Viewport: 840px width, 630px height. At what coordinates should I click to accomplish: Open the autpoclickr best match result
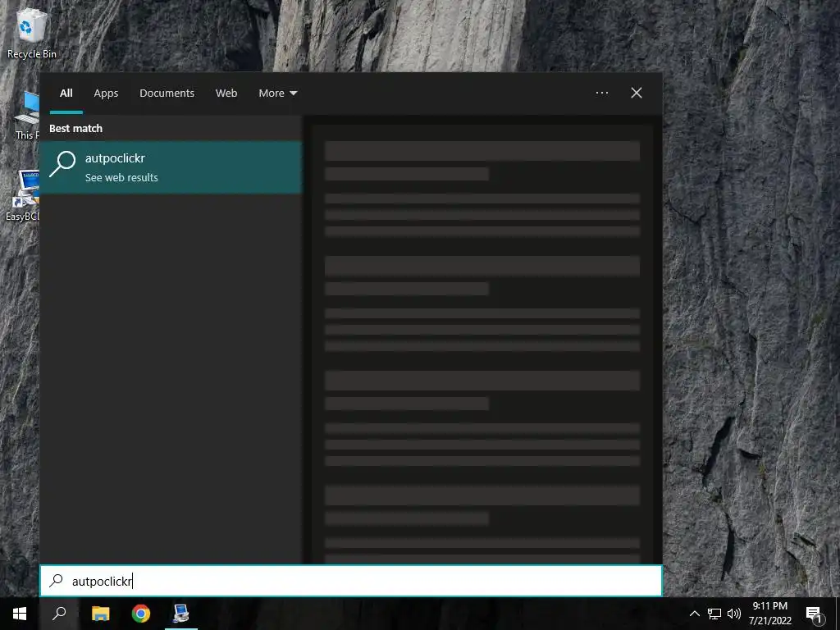click(x=171, y=167)
